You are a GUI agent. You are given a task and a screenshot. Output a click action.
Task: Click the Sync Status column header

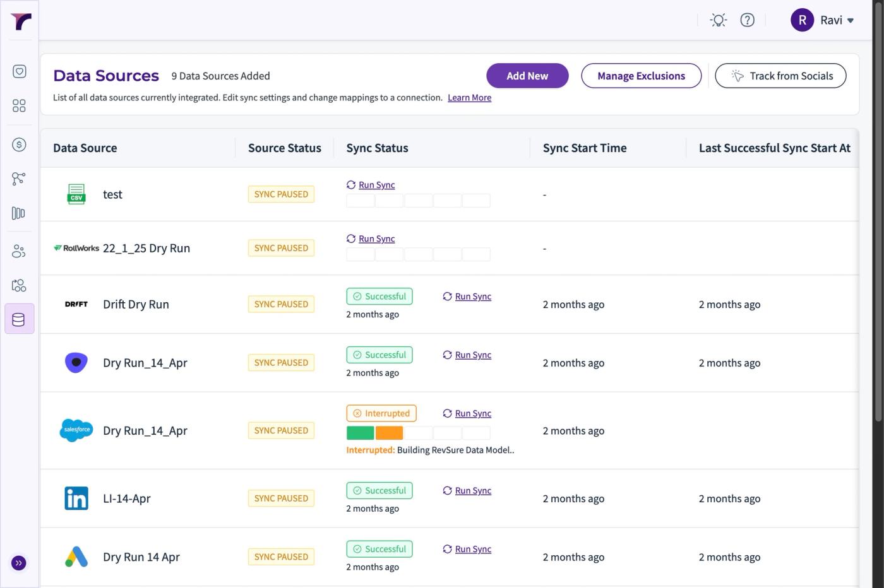click(x=377, y=148)
